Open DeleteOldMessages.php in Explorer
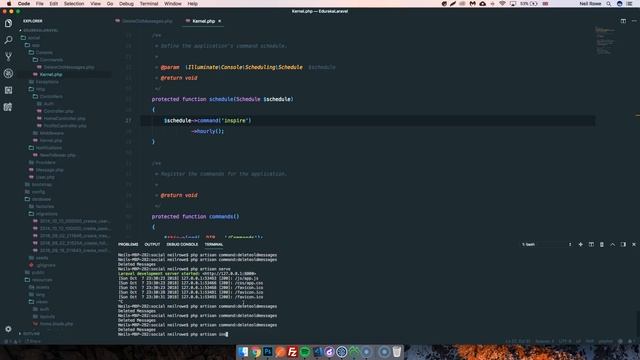The image size is (640, 360). point(69,67)
